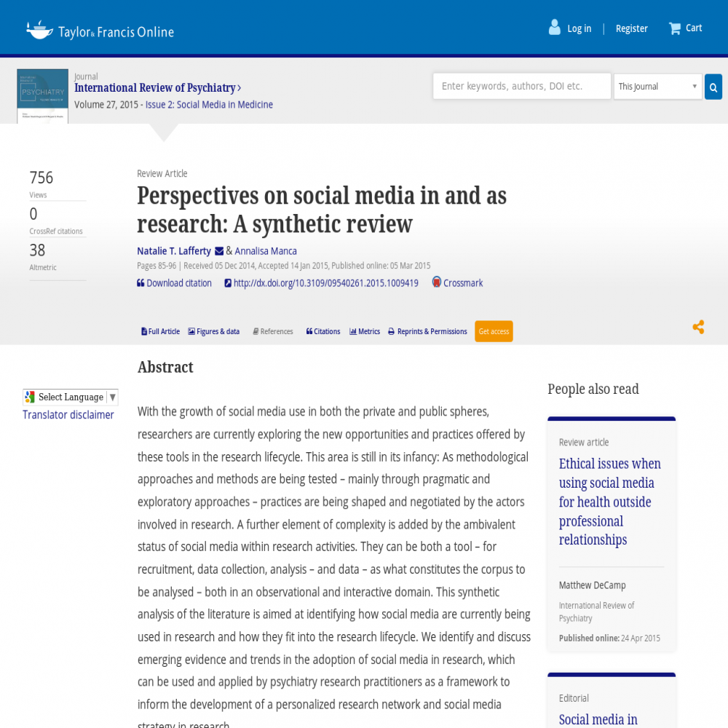Screen dimensions: 728x728
Task: Open the Cart link text
Action: [694, 28]
